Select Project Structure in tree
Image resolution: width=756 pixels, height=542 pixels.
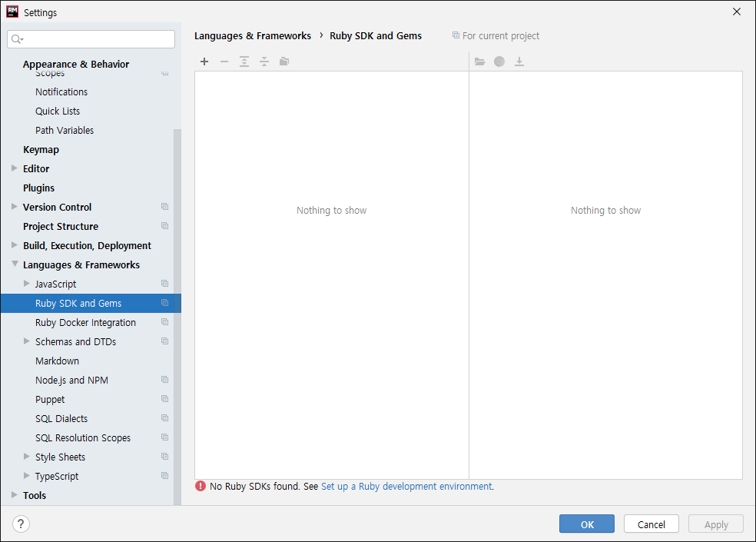[61, 226]
